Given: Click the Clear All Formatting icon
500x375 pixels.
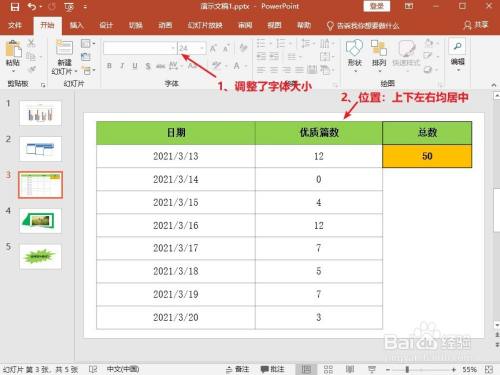Looking at the screenshot, I should point(243,48).
